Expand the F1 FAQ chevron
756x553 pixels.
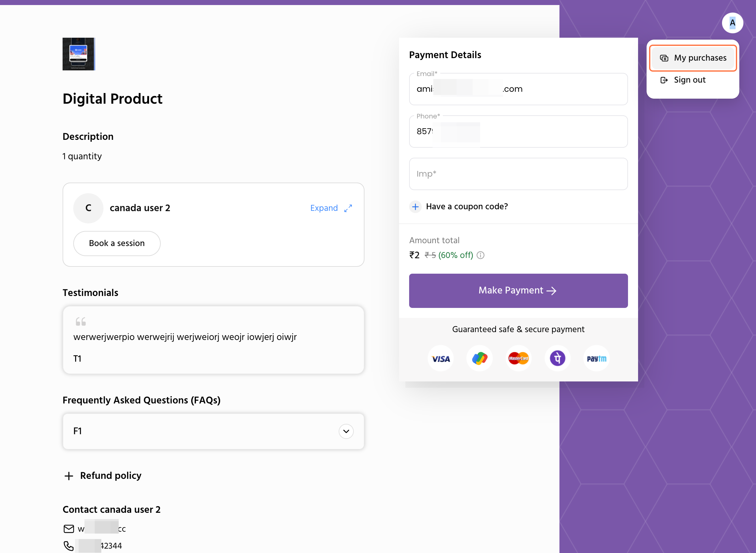coord(346,431)
